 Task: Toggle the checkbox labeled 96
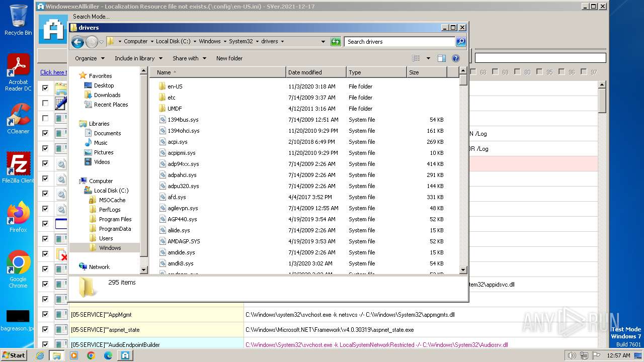(x=562, y=72)
